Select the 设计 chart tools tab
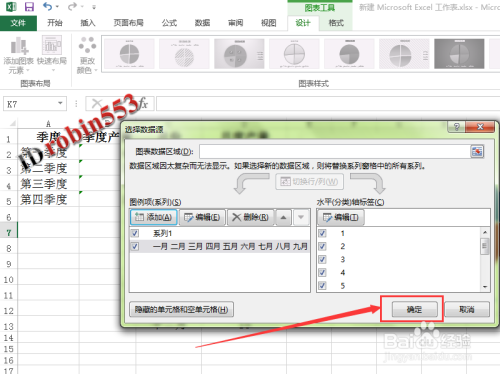Image resolution: width=500 pixels, height=374 pixels. pyautogui.click(x=303, y=23)
